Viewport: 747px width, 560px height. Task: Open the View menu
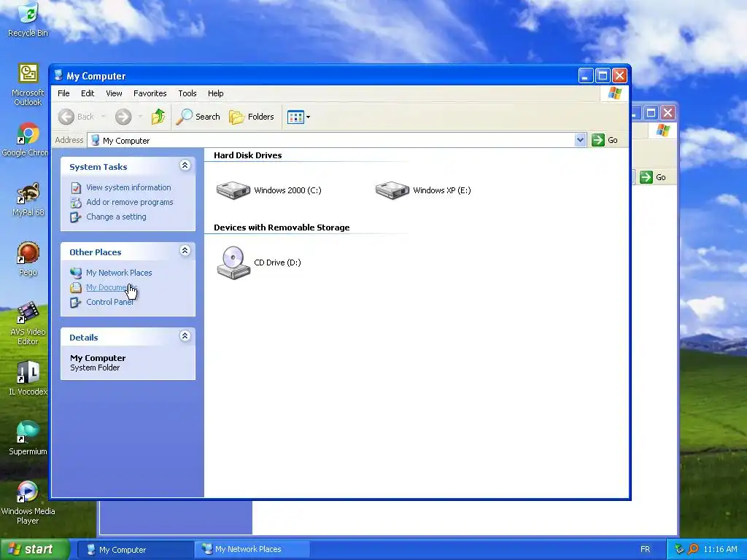[x=114, y=93]
